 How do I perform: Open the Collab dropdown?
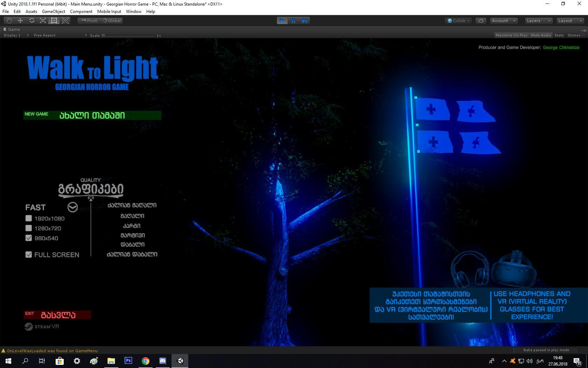click(458, 21)
